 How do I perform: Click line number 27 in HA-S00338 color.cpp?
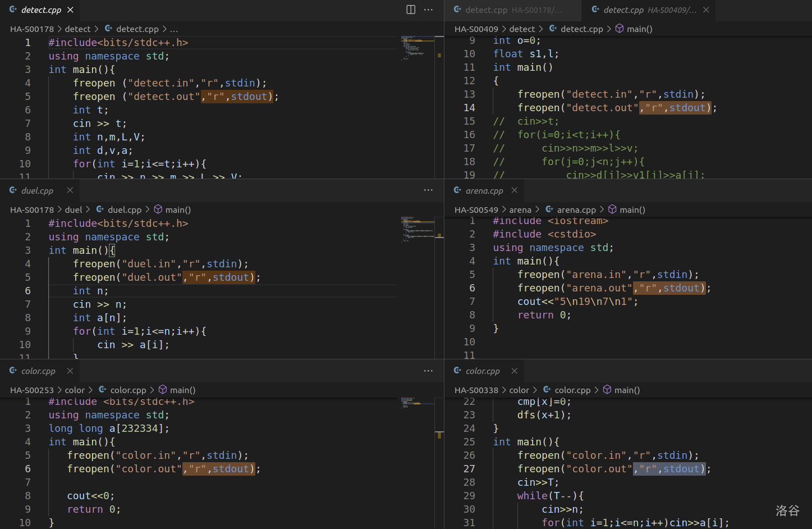(x=469, y=469)
